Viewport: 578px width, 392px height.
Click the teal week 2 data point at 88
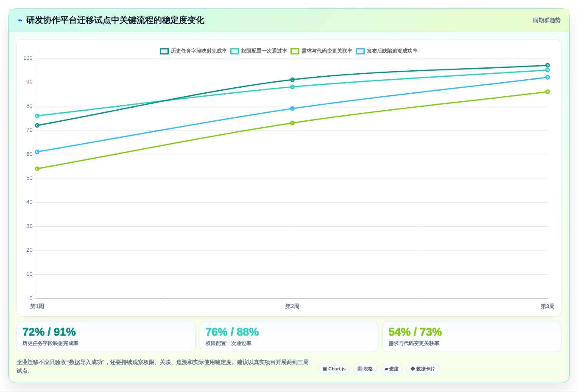pyautogui.click(x=292, y=87)
